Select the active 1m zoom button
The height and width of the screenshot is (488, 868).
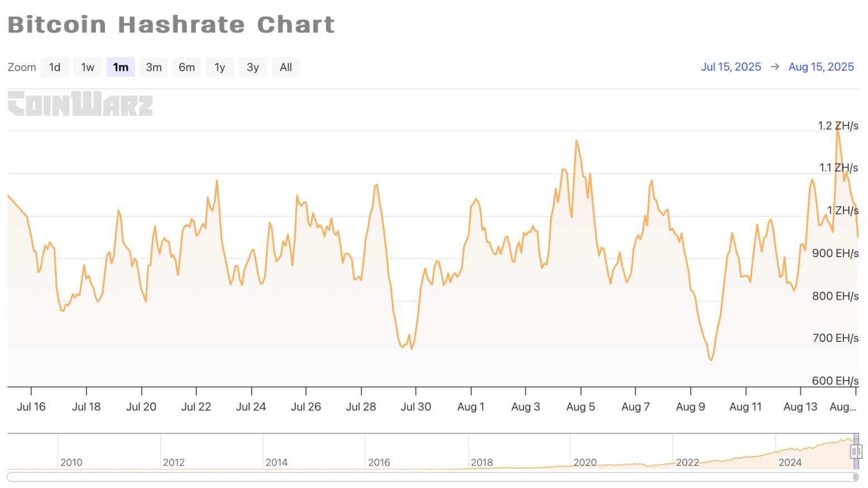pos(121,67)
